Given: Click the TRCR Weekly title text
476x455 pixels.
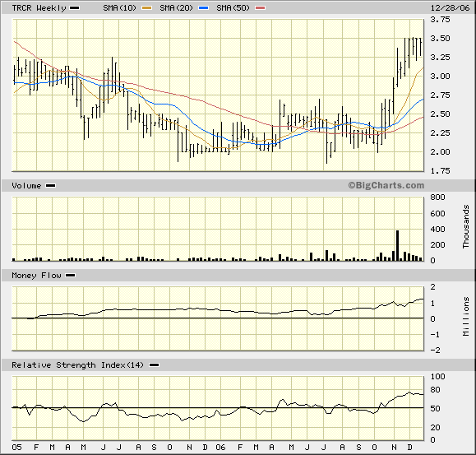Looking at the screenshot, I should click(39, 8).
